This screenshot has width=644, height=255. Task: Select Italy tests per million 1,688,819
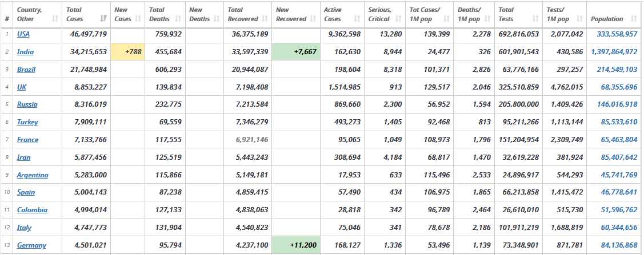tap(567, 228)
